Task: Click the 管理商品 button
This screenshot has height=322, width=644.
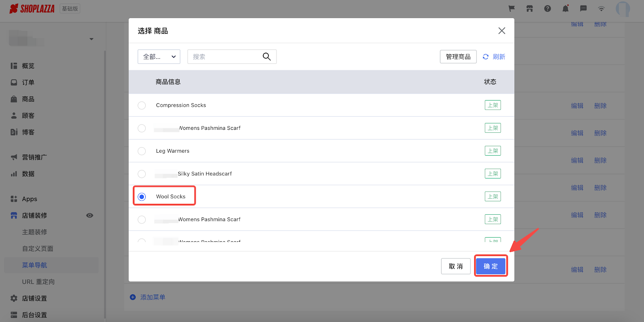Action: point(458,57)
